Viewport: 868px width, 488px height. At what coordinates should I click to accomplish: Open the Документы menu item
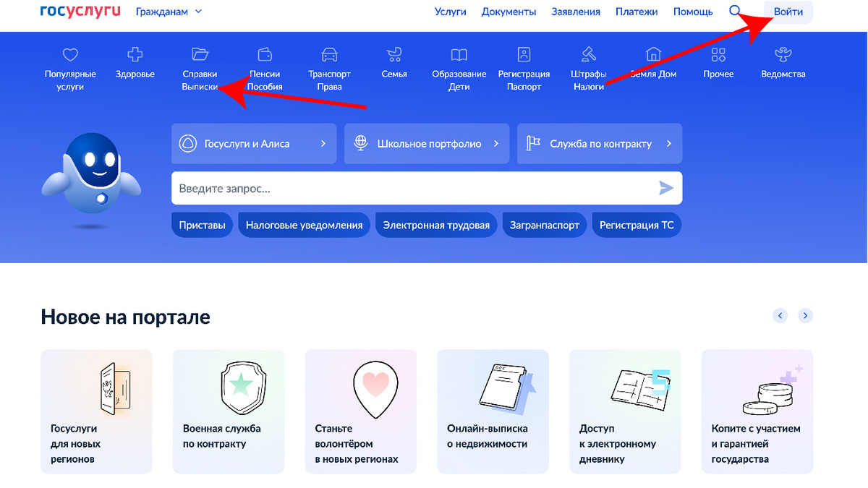(509, 12)
